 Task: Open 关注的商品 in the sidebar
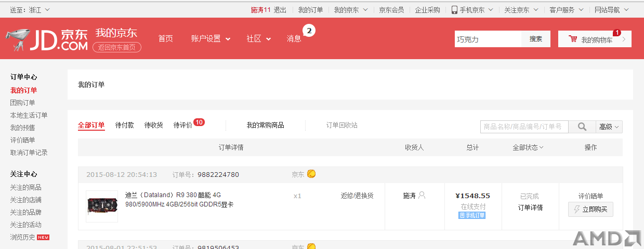coord(26,187)
